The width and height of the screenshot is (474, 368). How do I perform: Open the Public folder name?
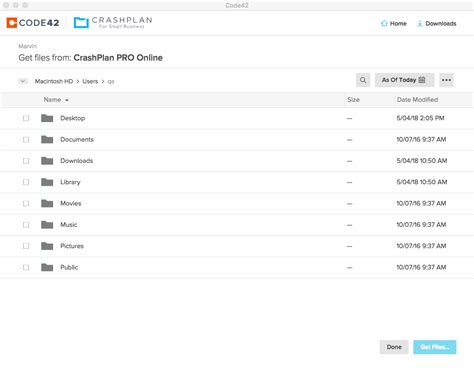[69, 268]
